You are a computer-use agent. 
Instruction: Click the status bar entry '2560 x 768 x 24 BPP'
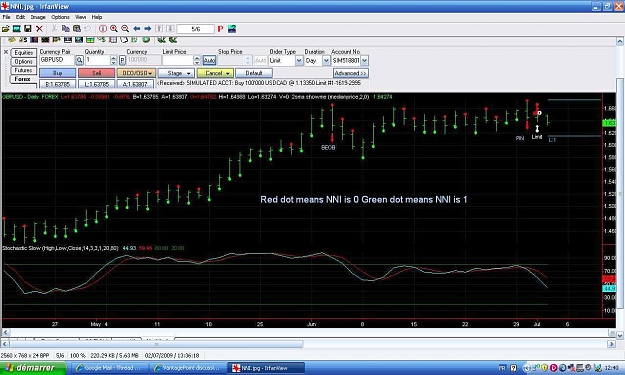tap(26, 355)
